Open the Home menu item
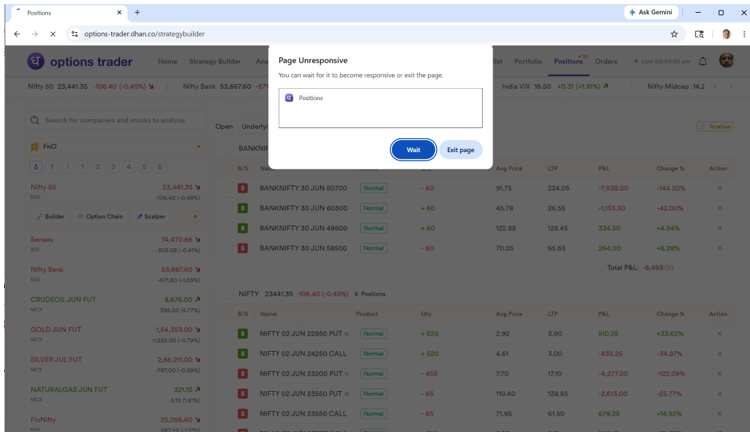750x432 pixels. pyautogui.click(x=167, y=61)
